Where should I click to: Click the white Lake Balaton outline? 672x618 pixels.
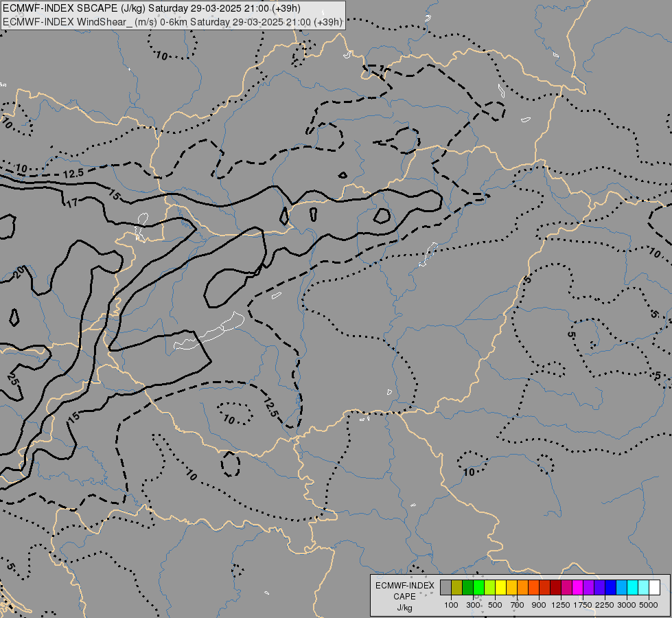click(209, 331)
